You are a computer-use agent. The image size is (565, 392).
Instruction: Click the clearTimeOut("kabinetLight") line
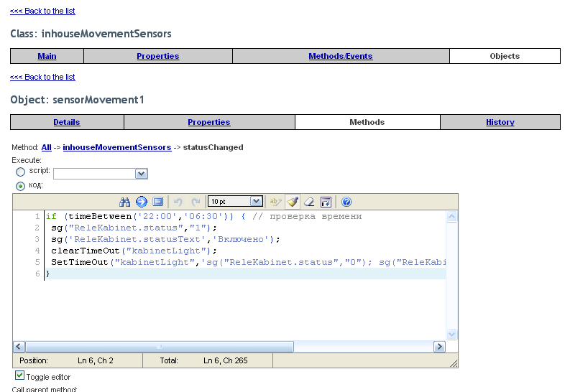(x=134, y=251)
